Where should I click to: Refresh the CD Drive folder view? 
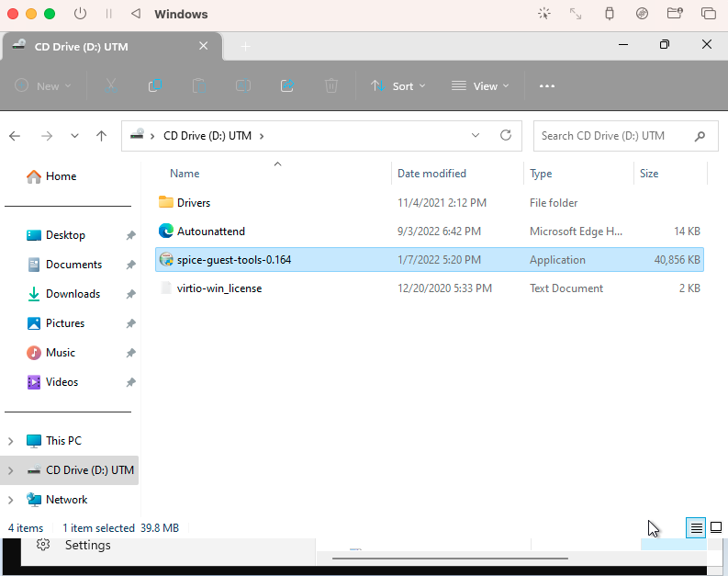pos(506,135)
